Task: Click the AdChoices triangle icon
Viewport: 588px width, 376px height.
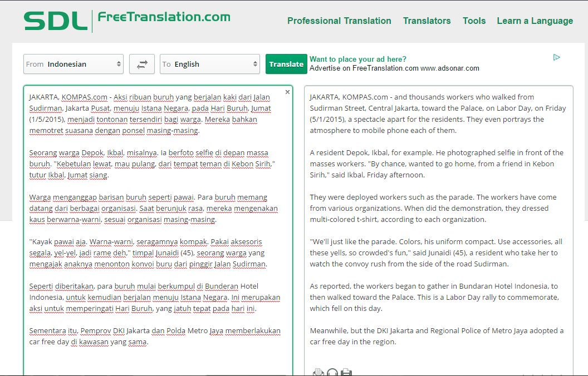Action: click(556, 57)
